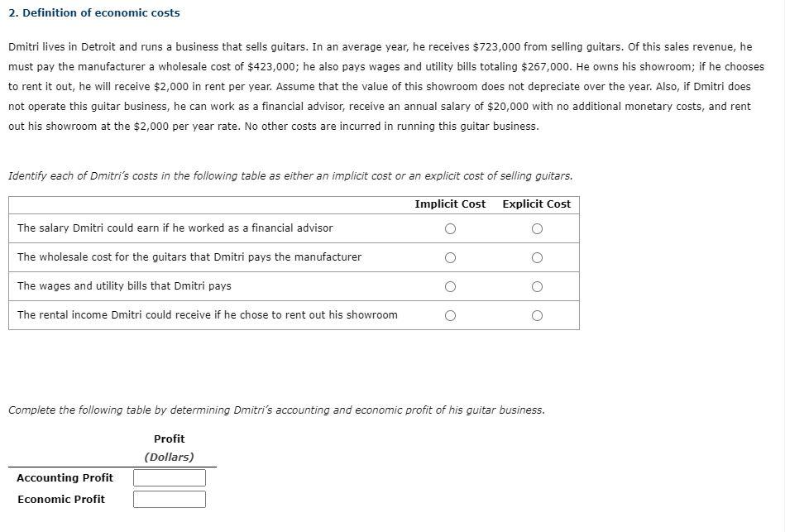
Task: Click the financial advisor salary row text
Action: click(175, 228)
